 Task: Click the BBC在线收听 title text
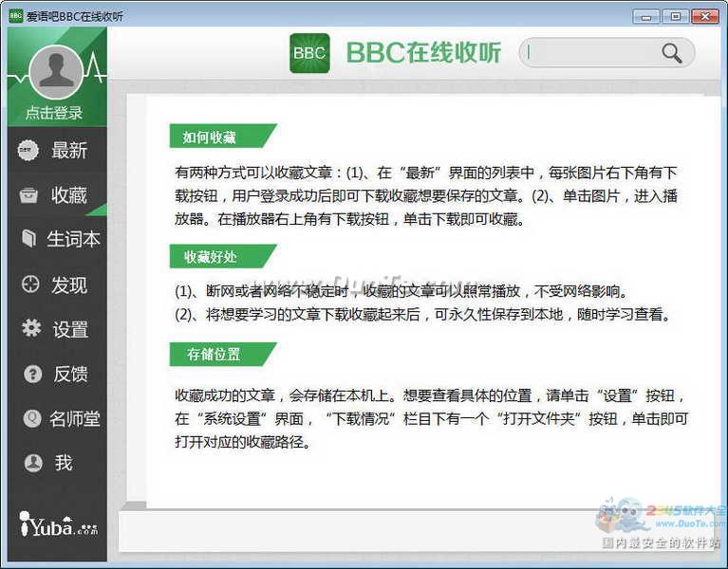pyautogui.click(x=423, y=52)
